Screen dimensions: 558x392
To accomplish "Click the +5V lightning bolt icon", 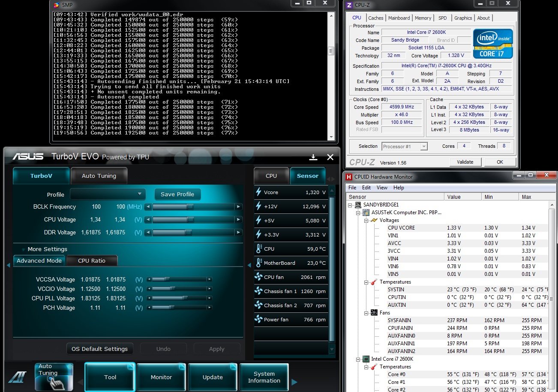I will point(258,221).
